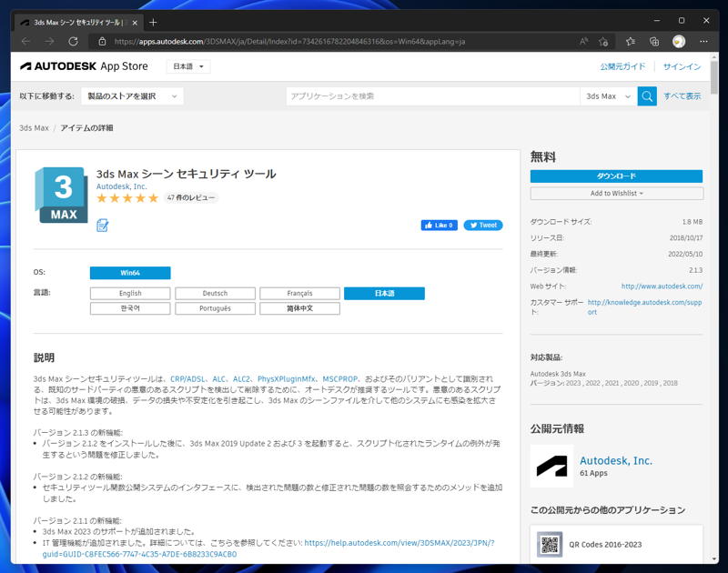The image size is (728, 573).
Task: Open Autodesk, Inc. publisher info link
Action: point(616,461)
